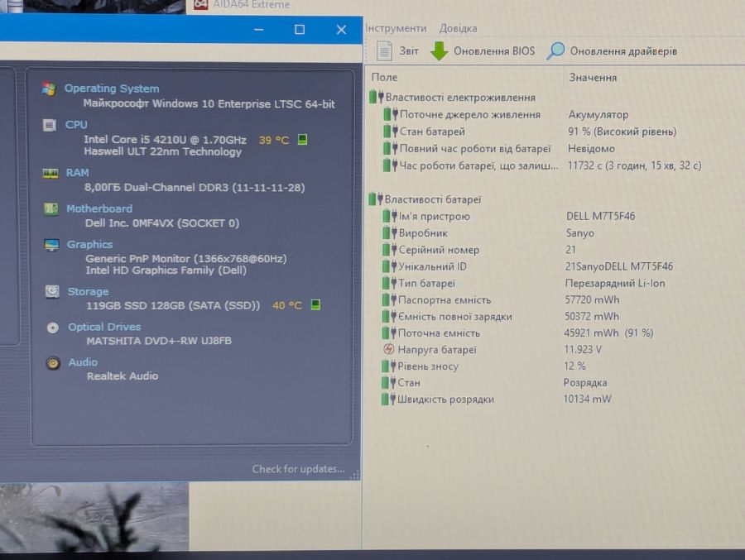Click battery icon beside Унікальний ID

(390, 266)
